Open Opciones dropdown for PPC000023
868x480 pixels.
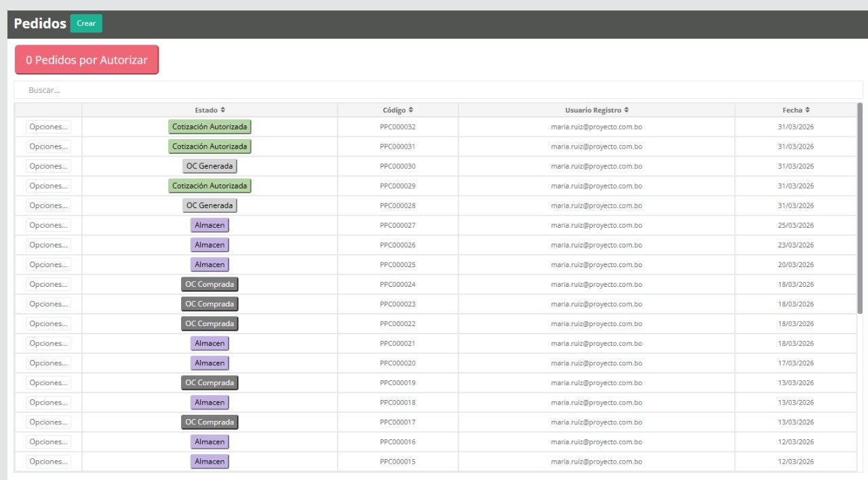(48, 304)
